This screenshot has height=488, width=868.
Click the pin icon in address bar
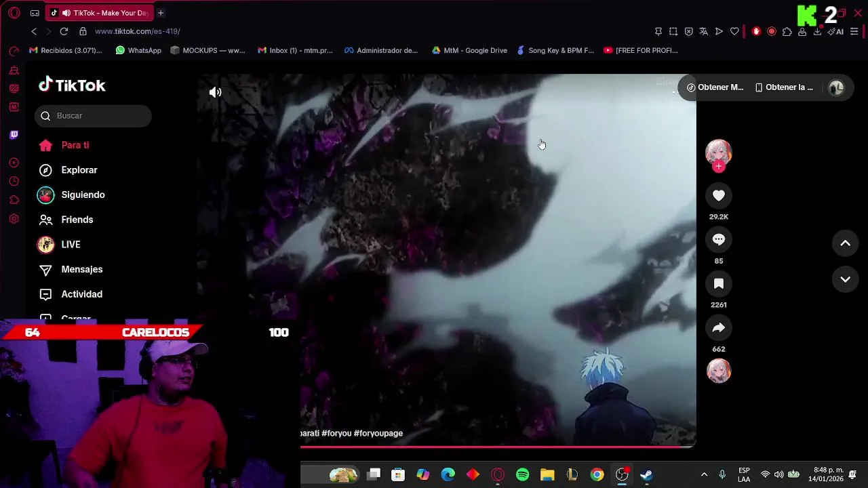click(658, 31)
